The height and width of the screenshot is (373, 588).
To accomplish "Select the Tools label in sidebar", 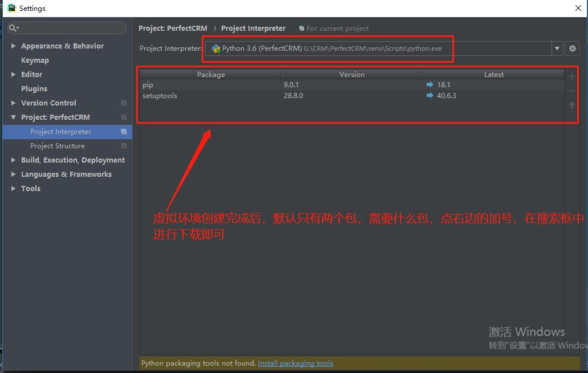I will pyautogui.click(x=31, y=188).
